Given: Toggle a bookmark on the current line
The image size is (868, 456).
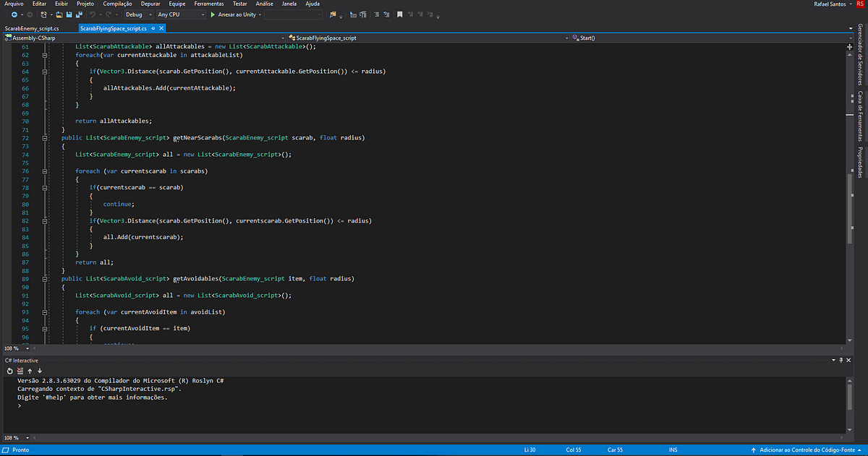Looking at the screenshot, I should [x=400, y=14].
